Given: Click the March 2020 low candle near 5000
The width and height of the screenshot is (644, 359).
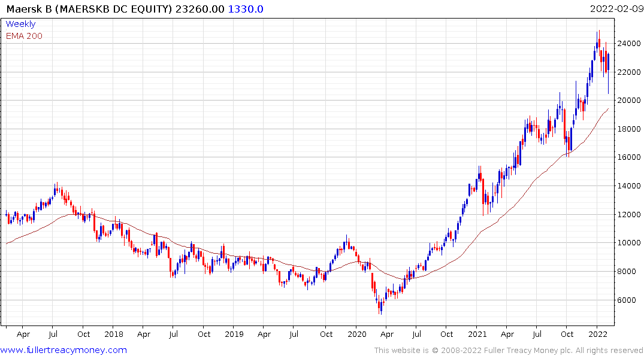Looking at the screenshot, I should tap(381, 307).
